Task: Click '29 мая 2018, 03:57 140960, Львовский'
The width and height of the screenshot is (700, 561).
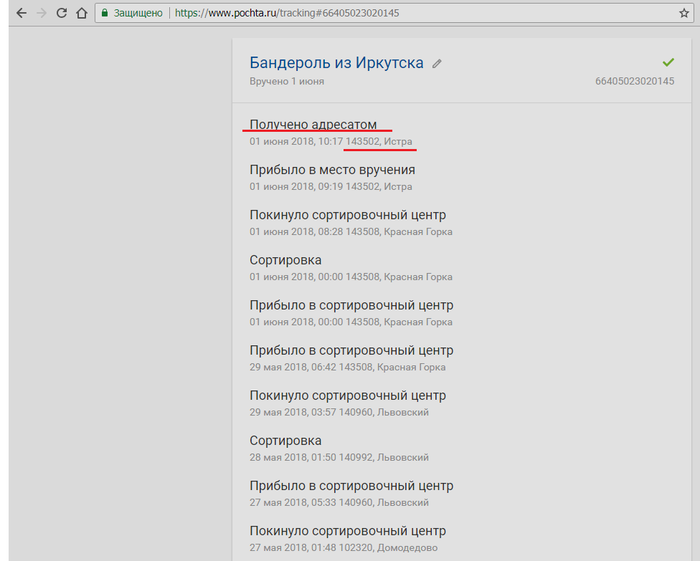Action: point(339,412)
